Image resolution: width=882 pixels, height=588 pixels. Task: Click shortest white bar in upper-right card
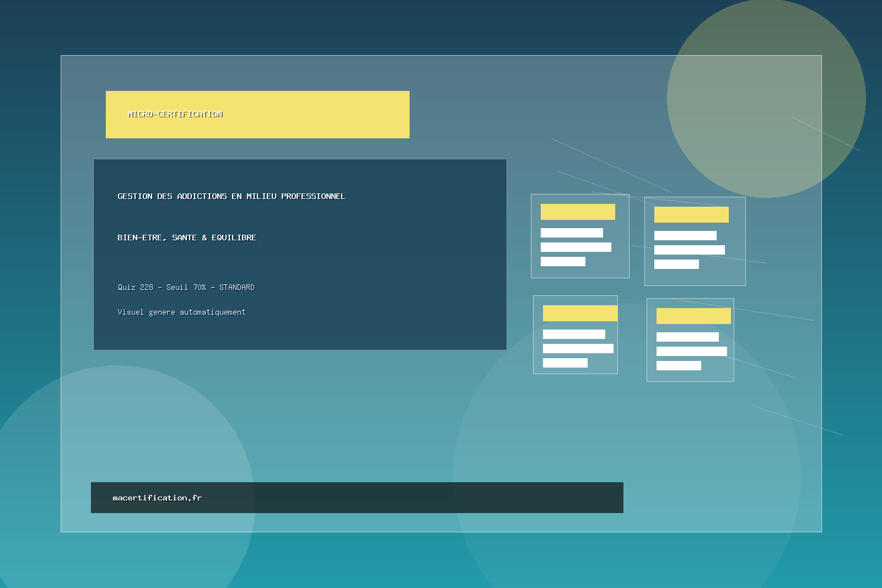tap(676, 264)
